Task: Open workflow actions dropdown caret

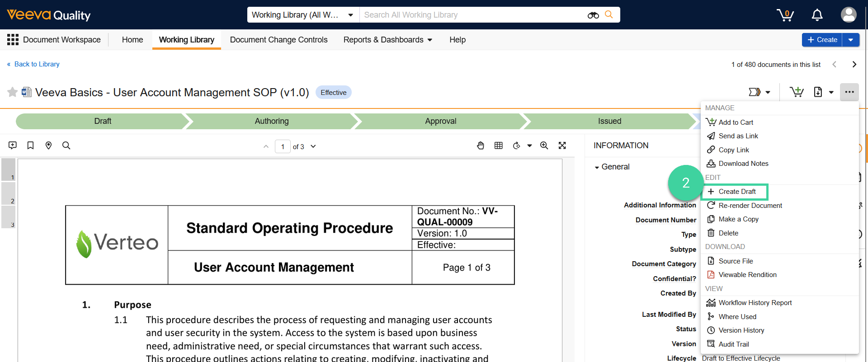Action: tap(768, 92)
